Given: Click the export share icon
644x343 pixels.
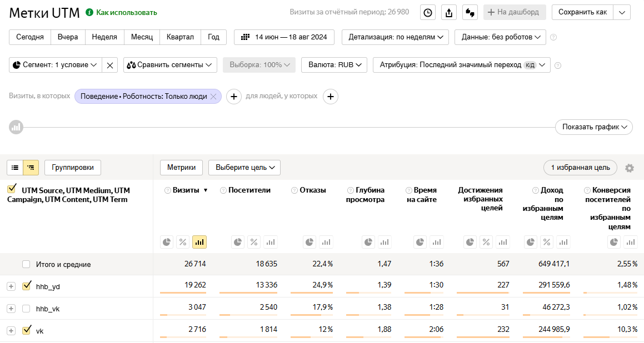Looking at the screenshot, I should [449, 12].
